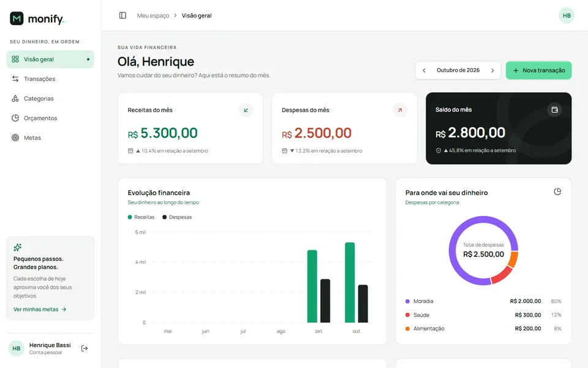Click the black out Despesas bar
This screenshot has width=588, height=368.
[x=363, y=304]
